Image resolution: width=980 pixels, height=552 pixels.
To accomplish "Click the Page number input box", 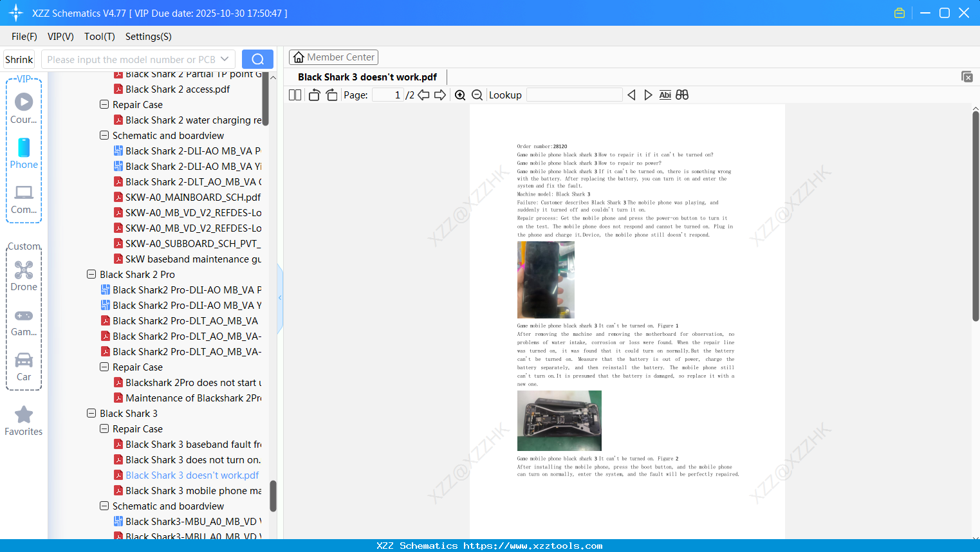I will (388, 95).
